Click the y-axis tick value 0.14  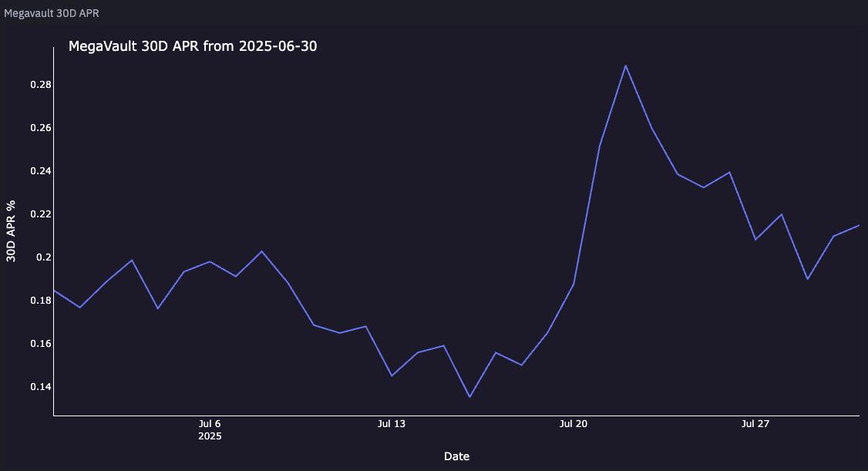(x=40, y=387)
